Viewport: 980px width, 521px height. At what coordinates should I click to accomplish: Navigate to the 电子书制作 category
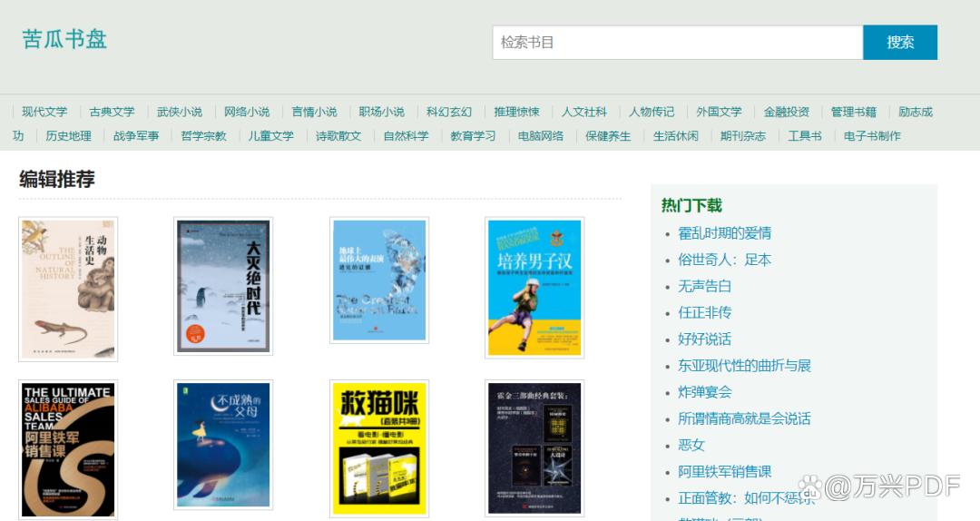coord(872,135)
